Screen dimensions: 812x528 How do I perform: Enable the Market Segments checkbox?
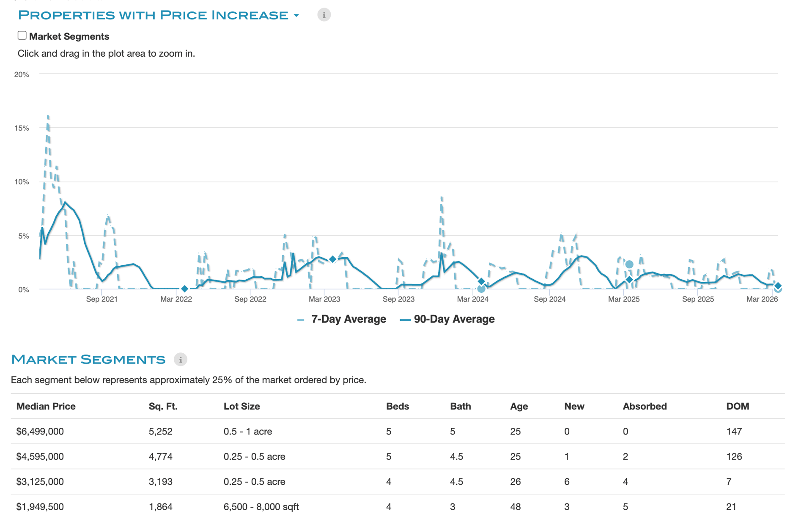pyautogui.click(x=22, y=36)
